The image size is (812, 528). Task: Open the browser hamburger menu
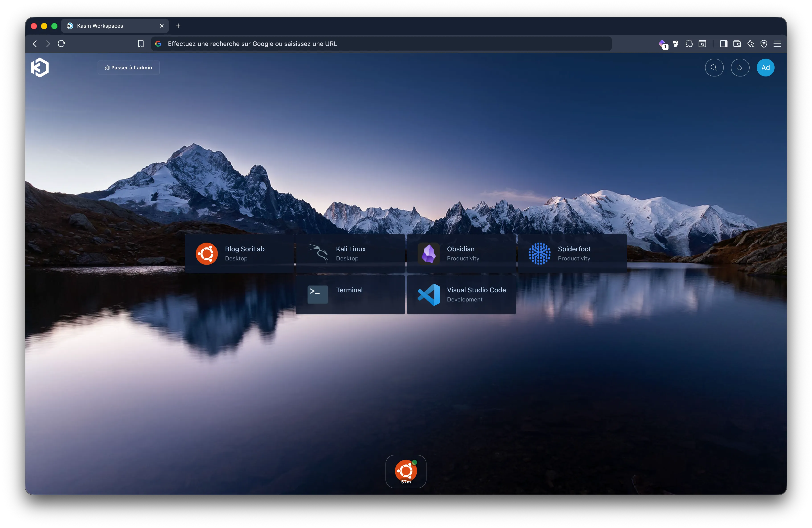(777, 44)
